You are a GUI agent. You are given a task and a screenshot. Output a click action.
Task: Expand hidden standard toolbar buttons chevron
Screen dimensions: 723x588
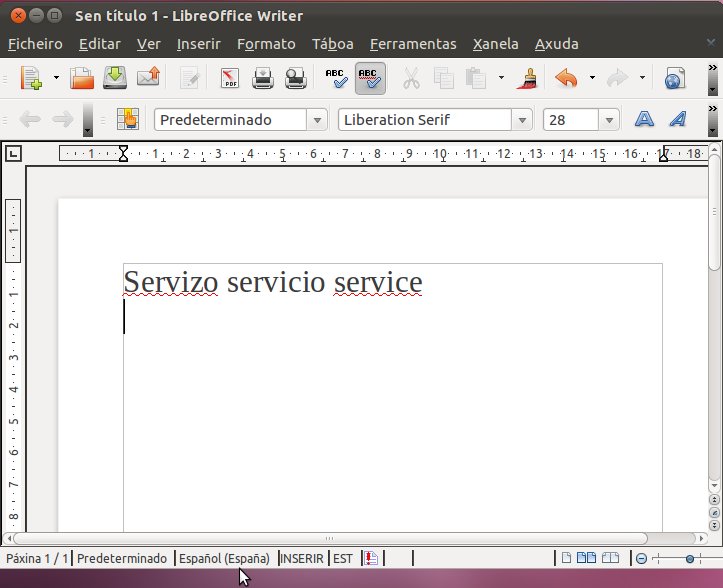coord(713,68)
